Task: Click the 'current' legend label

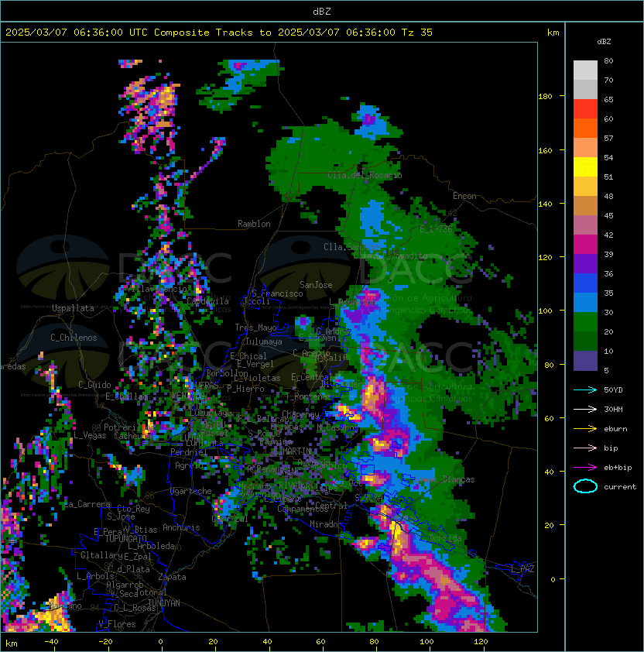Action: pyautogui.click(x=620, y=487)
